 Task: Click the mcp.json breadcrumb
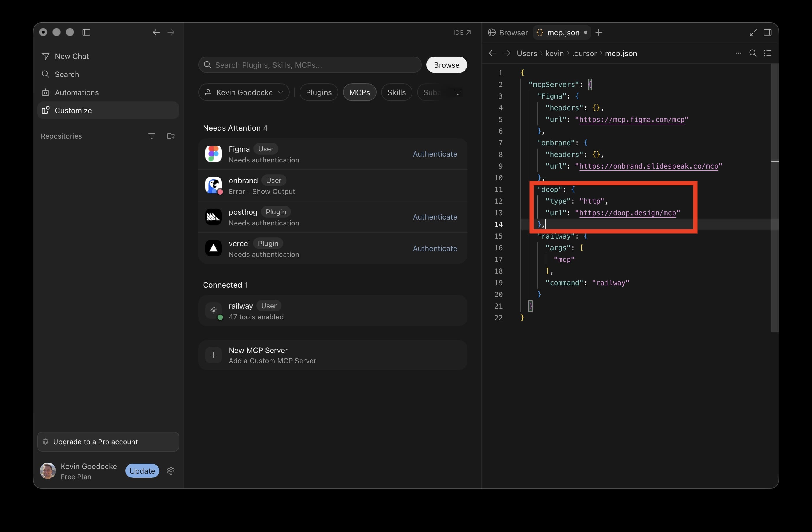click(x=621, y=54)
